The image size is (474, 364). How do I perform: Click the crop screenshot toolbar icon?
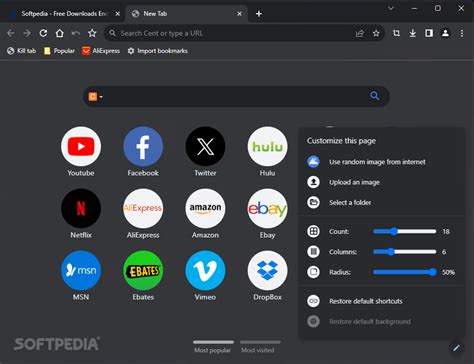click(396, 33)
